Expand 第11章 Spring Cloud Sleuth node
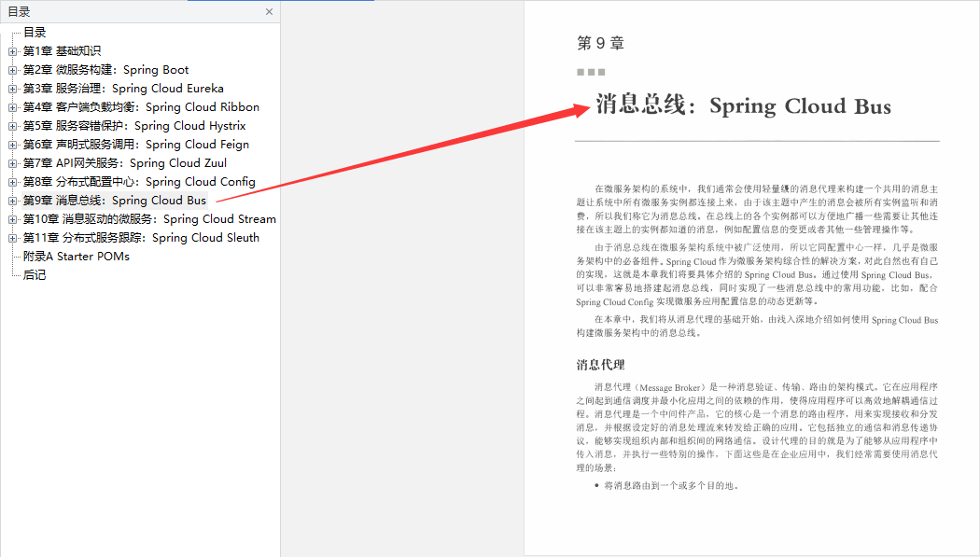980x557 pixels. pos(12,239)
